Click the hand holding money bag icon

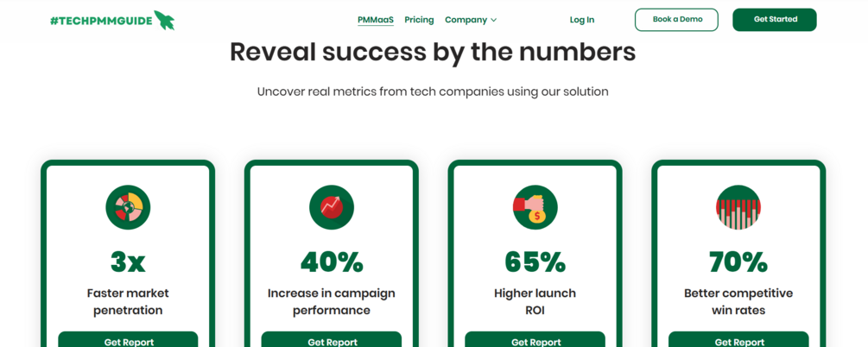coord(535,207)
